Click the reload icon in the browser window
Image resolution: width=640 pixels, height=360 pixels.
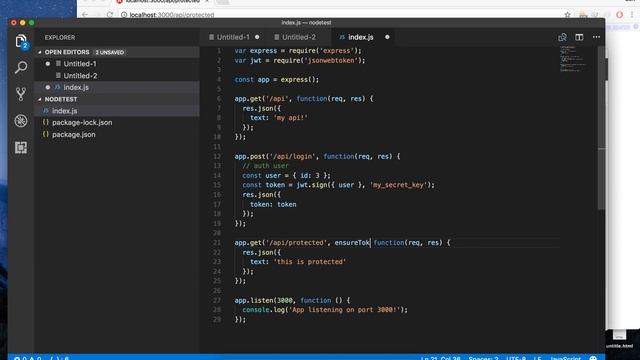click(x=109, y=15)
